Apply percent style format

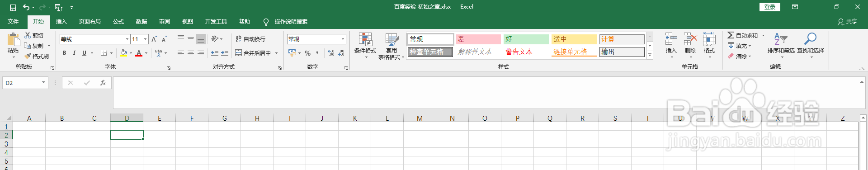point(307,53)
